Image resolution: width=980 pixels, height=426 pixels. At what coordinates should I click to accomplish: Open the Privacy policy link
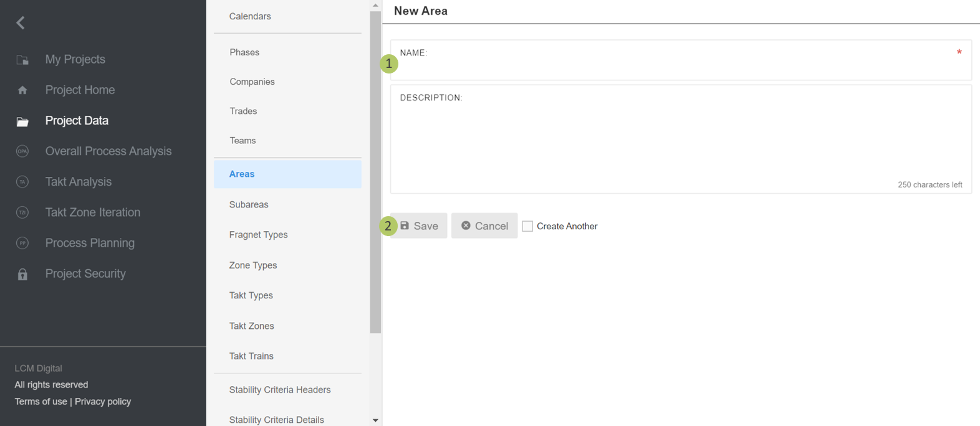click(x=103, y=402)
